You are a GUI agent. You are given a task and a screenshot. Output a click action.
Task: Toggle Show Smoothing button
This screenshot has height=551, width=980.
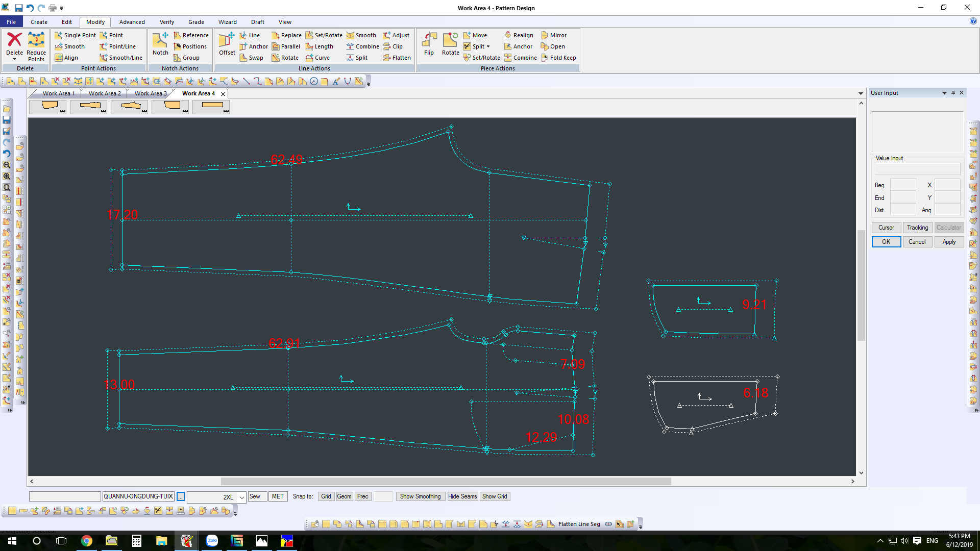point(420,496)
